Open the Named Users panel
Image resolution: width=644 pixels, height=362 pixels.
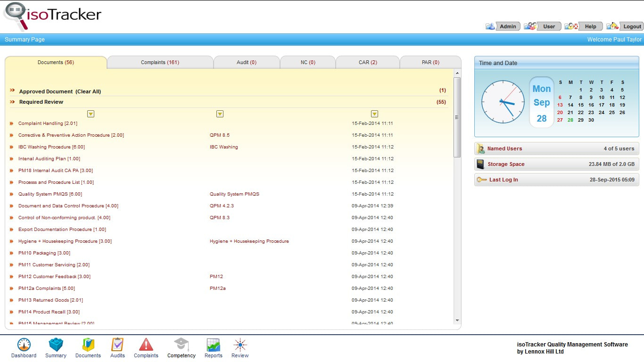click(557, 148)
